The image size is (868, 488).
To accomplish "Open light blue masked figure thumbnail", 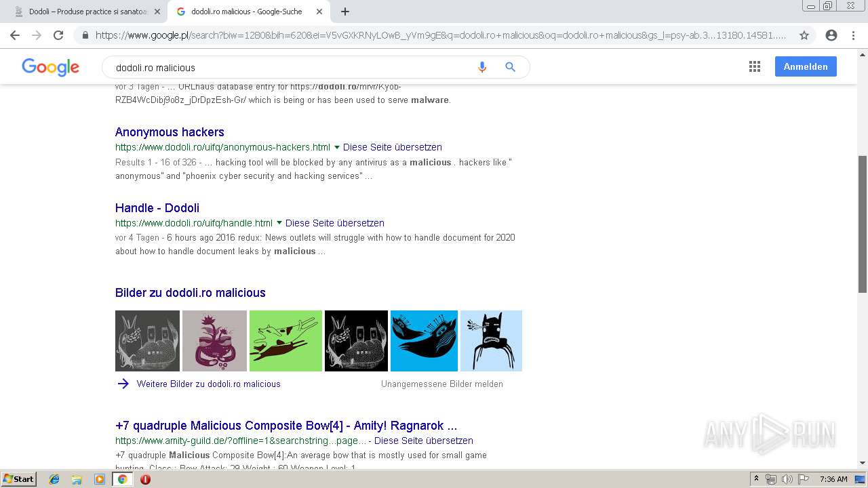I will pyautogui.click(x=491, y=341).
